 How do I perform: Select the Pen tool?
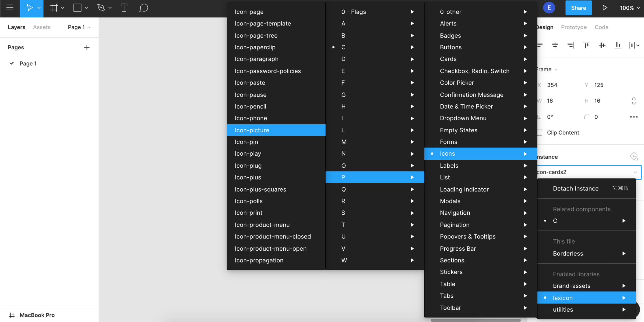click(101, 8)
